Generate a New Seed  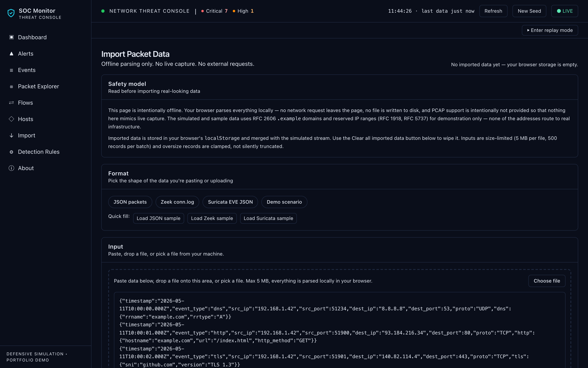pyautogui.click(x=529, y=11)
